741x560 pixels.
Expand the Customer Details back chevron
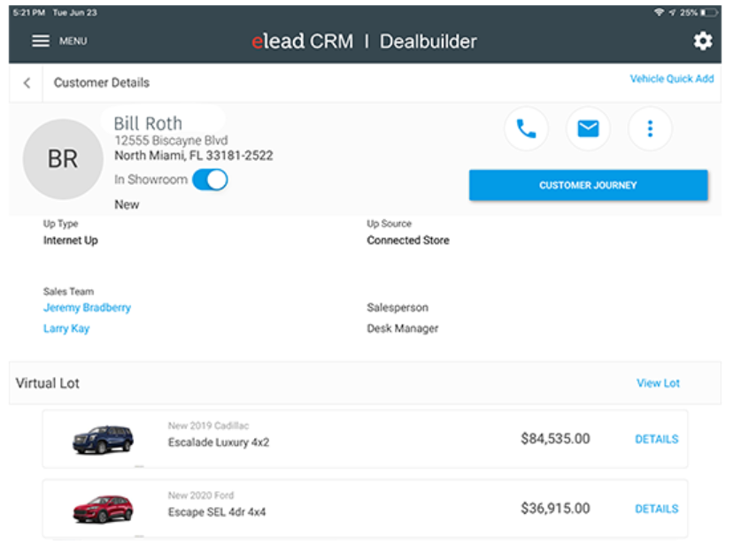pyautogui.click(x=27, y=82)
